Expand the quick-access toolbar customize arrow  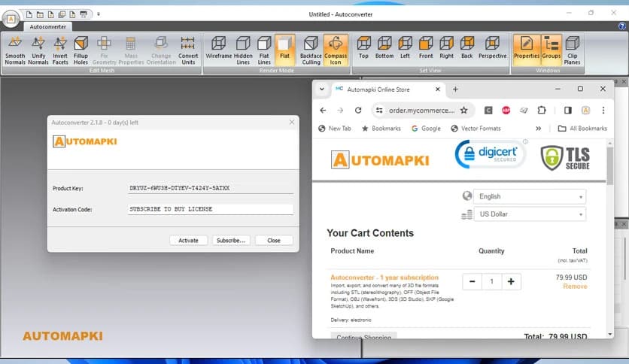point(99,14)
